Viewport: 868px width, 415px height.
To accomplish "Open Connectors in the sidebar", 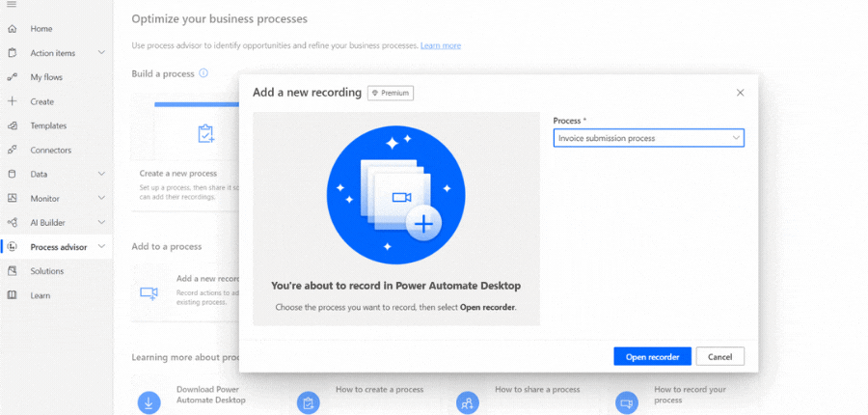I will tap(51, 151).
